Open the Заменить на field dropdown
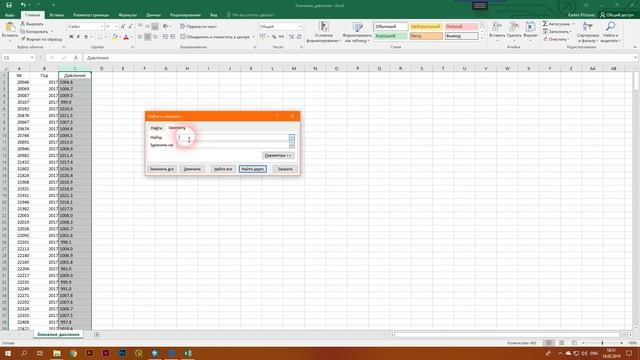 pyautogui.click(x=292, y=145)
